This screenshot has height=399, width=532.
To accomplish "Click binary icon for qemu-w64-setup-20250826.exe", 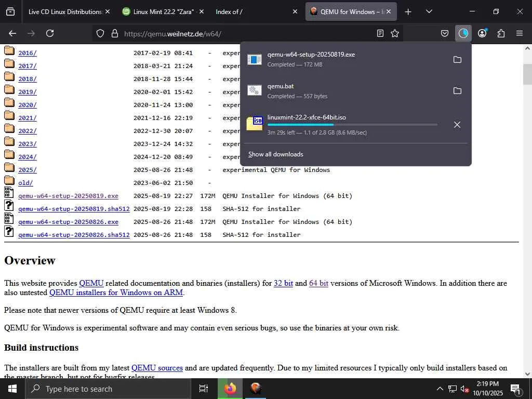I will [x=9, y=219].
